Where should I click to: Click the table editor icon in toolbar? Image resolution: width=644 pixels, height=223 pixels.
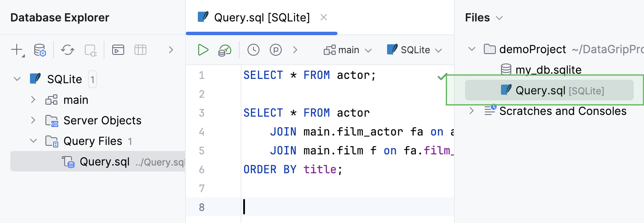point(140,50)
